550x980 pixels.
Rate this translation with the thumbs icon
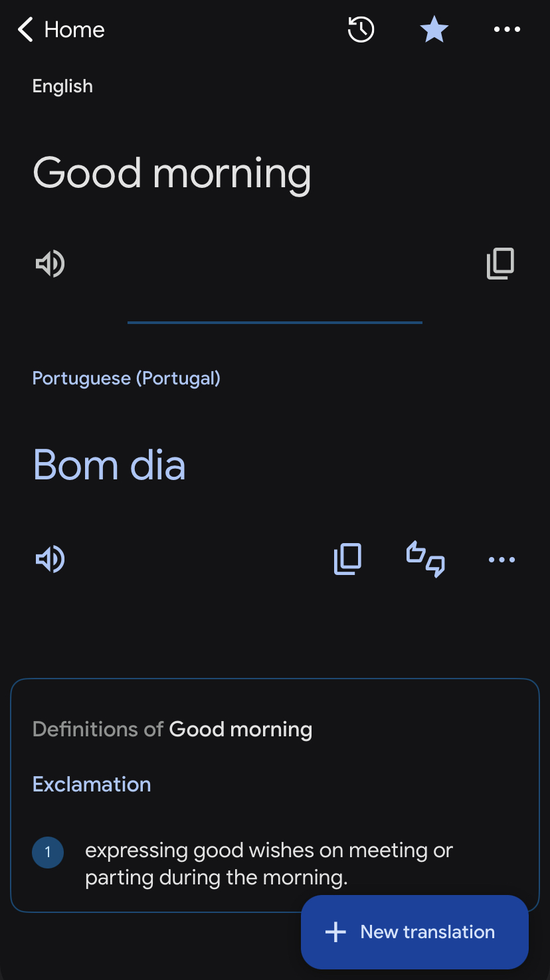(425, 559)
